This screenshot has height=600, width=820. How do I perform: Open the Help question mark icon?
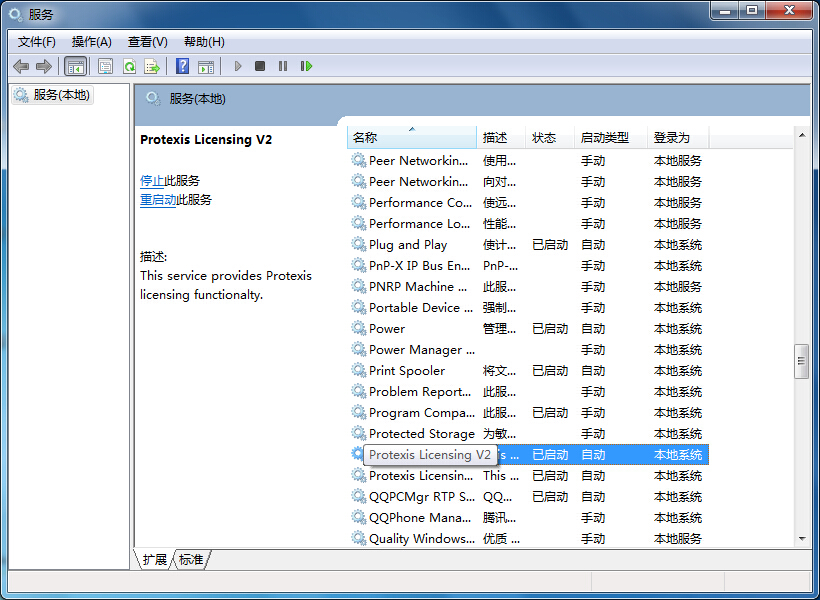point(183,66)
